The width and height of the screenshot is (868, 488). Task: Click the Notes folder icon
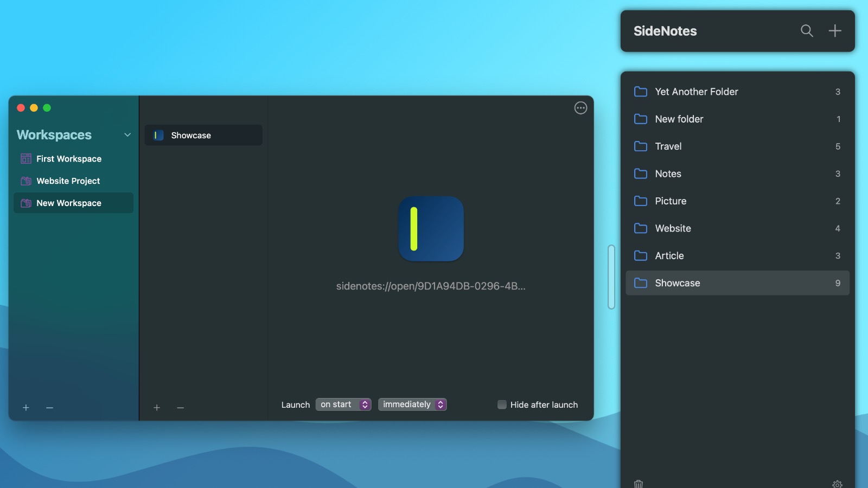[x=641, y=174]
